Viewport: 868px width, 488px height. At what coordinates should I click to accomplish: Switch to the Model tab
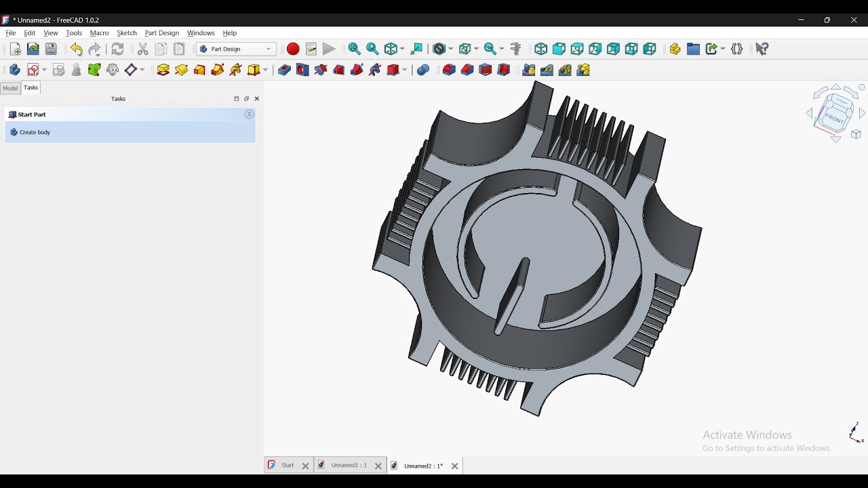pos(10,88)
